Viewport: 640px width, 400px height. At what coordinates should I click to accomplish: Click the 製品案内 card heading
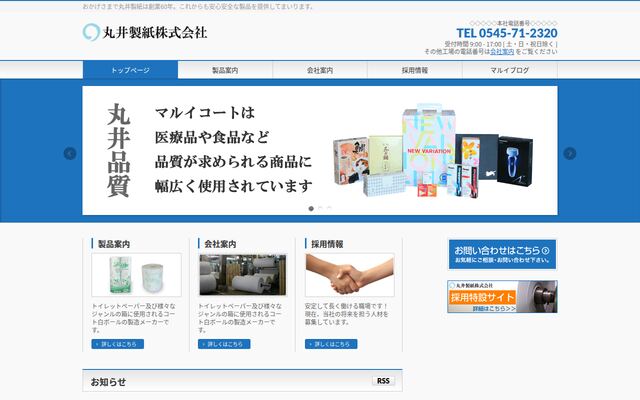[x=114, y=244]
